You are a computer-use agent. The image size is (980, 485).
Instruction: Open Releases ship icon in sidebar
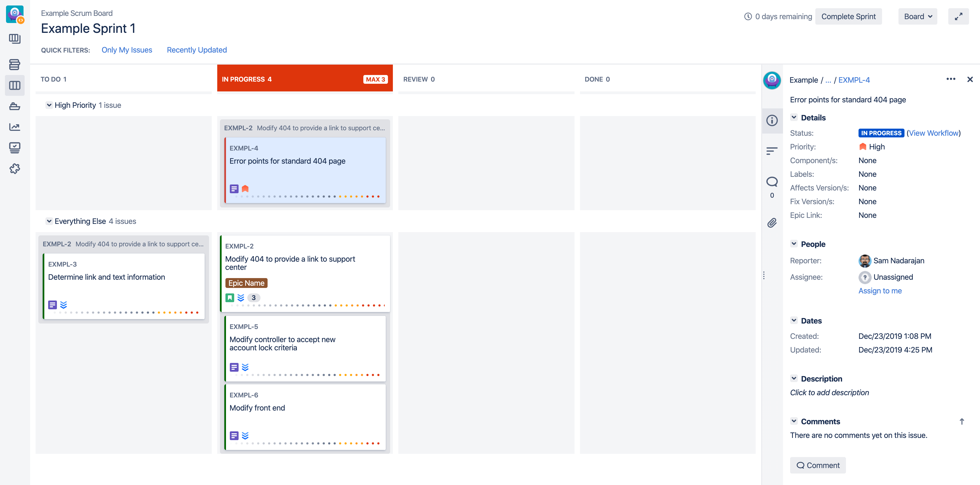click(x=15, y=106)
